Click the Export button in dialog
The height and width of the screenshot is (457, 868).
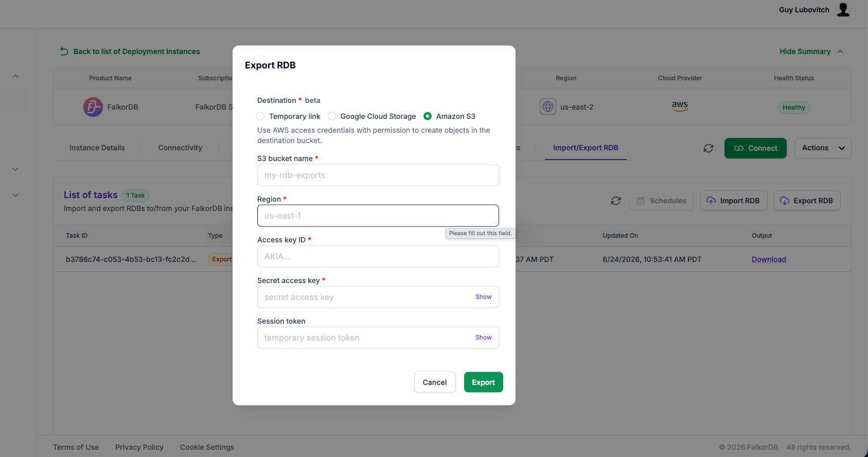(484, 382)
